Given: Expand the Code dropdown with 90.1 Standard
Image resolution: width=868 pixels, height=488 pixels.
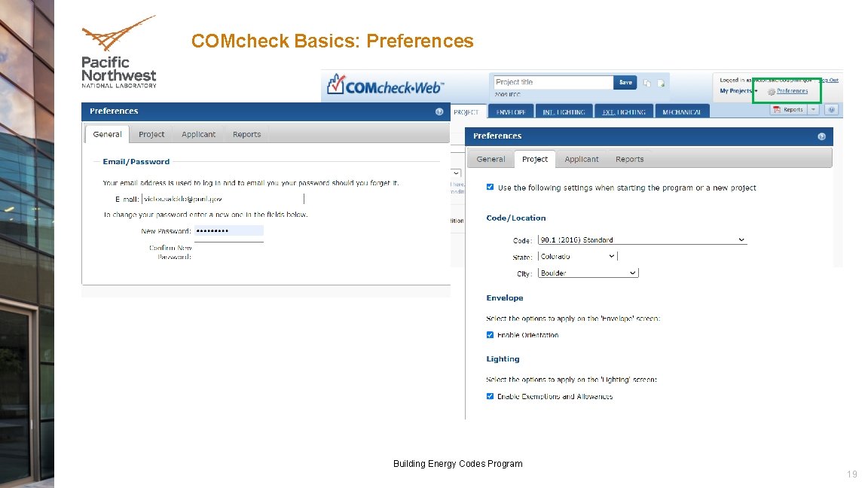Looking at the screenshot, I should click(x=741, y=239).
